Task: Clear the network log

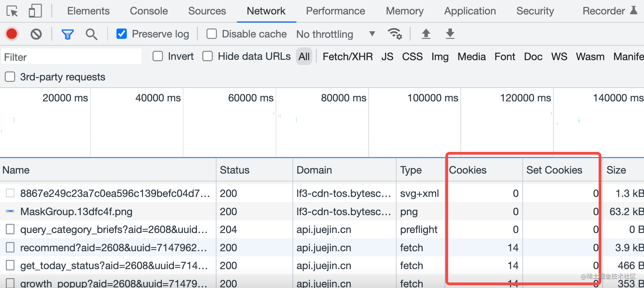Action: [36, 34]
